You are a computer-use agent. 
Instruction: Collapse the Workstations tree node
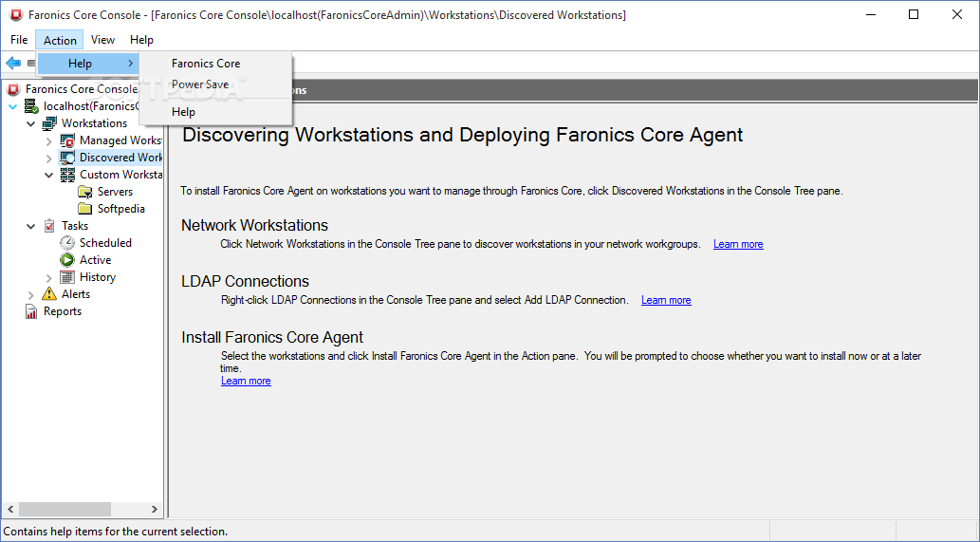31,123
